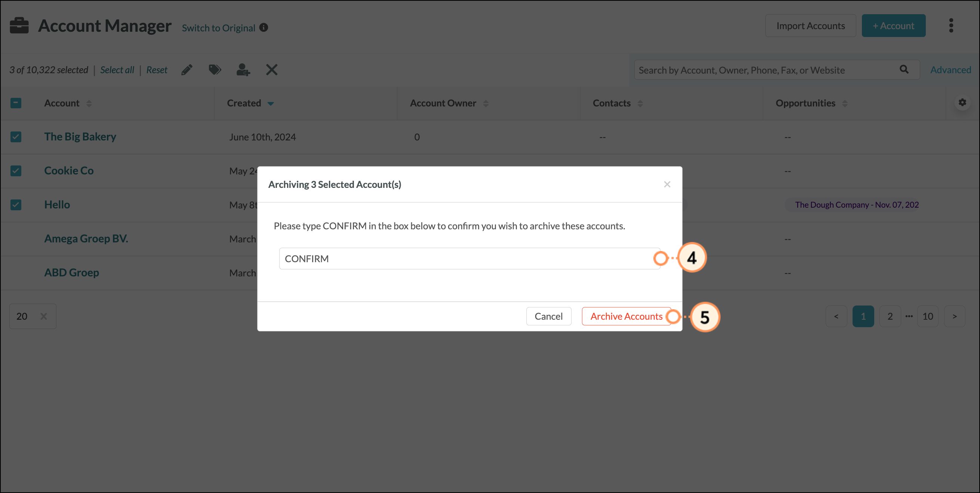The image size is (980, 493).
Task: Click the account search field
Action: tap(777, 70)
